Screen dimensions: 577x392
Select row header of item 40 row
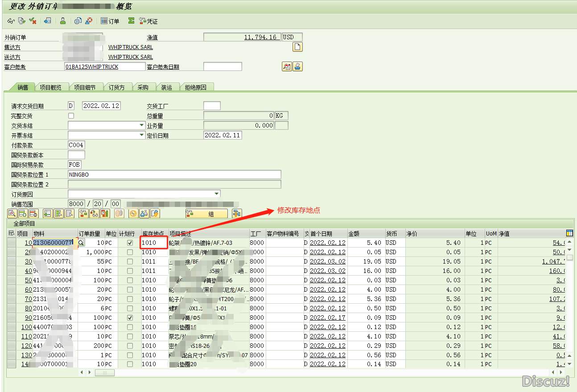12,271
